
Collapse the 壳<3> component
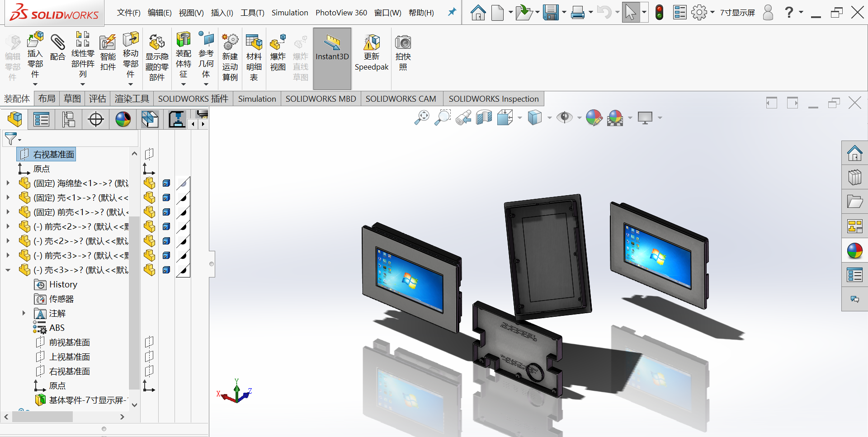point(8,270)
